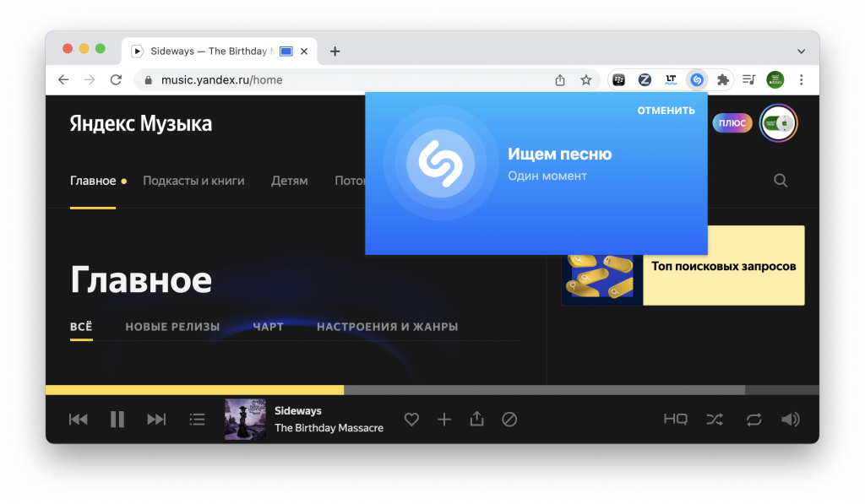
Task: Open Подкасты и книги section
Action: (x=193, y=181)
